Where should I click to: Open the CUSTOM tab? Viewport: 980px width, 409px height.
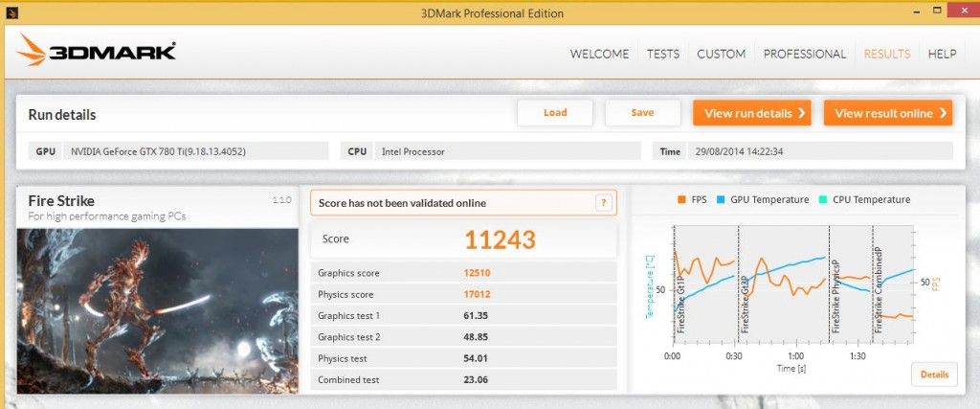pyautogui.click(x=721, y=54)
